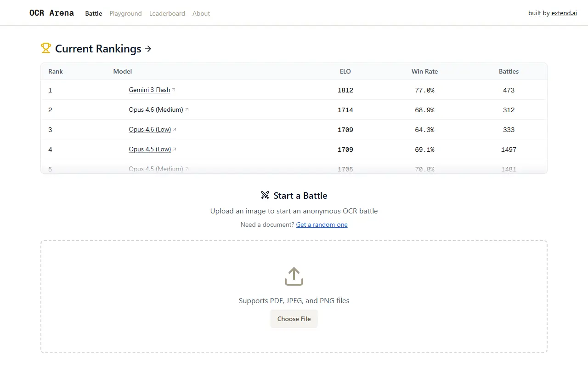The image size is (588, 368).
Task: Click rank number 1 in the Gemini row
Action: coord(50,90)
